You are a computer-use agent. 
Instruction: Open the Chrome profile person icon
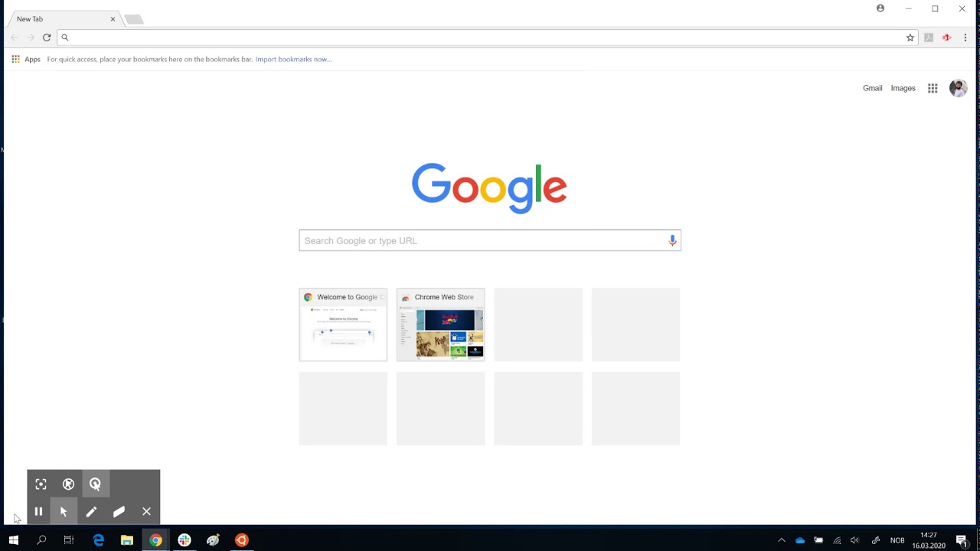(880, 8)
